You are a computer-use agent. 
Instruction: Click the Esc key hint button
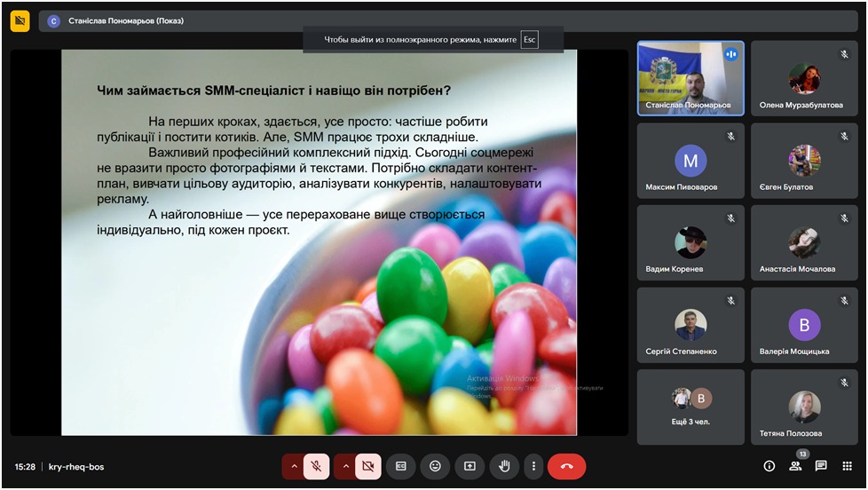(x=530, y=39)
